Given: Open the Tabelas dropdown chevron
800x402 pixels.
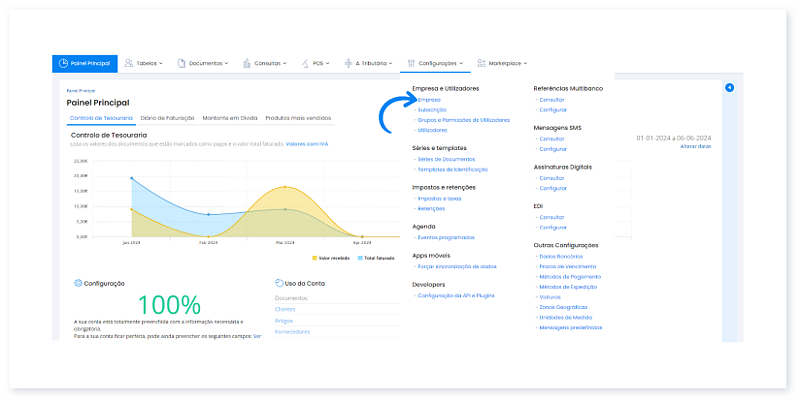Looking at the screenshot, I should [x=160, y=63].
